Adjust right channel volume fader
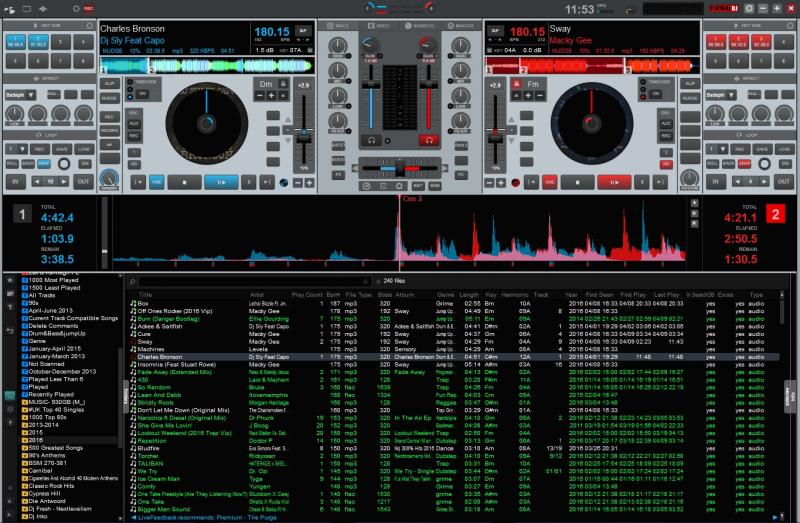Image resolution: width=800 pixels, height=523 pixels. 429,84
